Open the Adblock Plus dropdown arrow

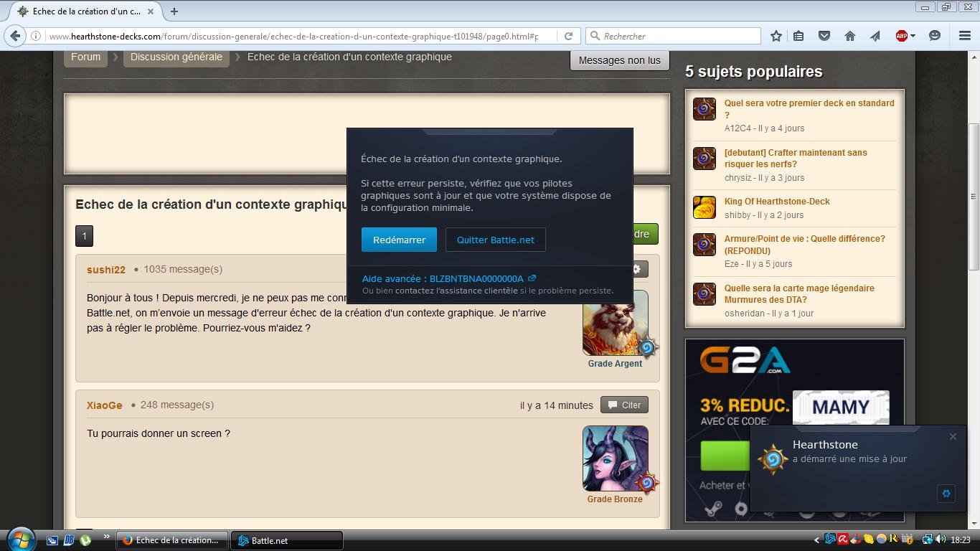pyautogui.click(x=913, y=36)
